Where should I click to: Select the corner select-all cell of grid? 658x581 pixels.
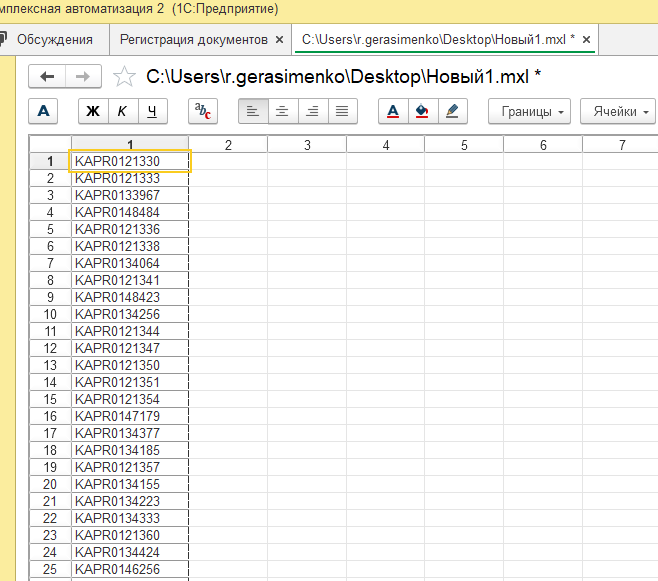(50, 145)
